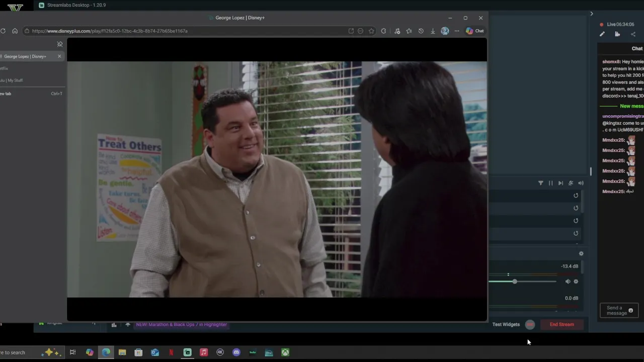The image size is (644, 362).
Task: Open Microsoft Store from the taskbar
Action: [138, 352]
